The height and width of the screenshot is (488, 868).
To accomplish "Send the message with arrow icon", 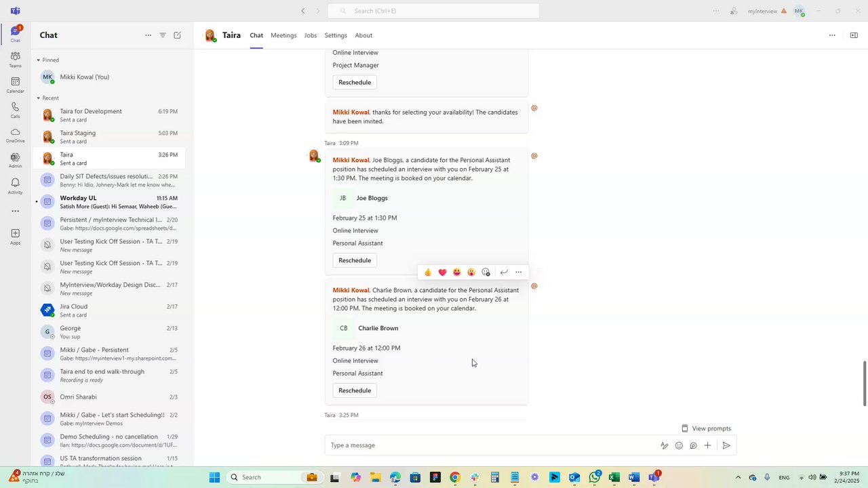I will [726, 445].
